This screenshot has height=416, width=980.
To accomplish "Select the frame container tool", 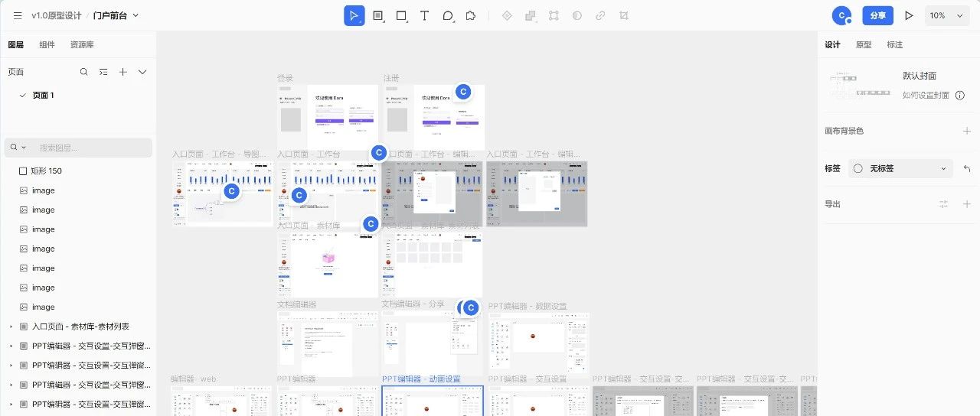I will pos(377,15).
